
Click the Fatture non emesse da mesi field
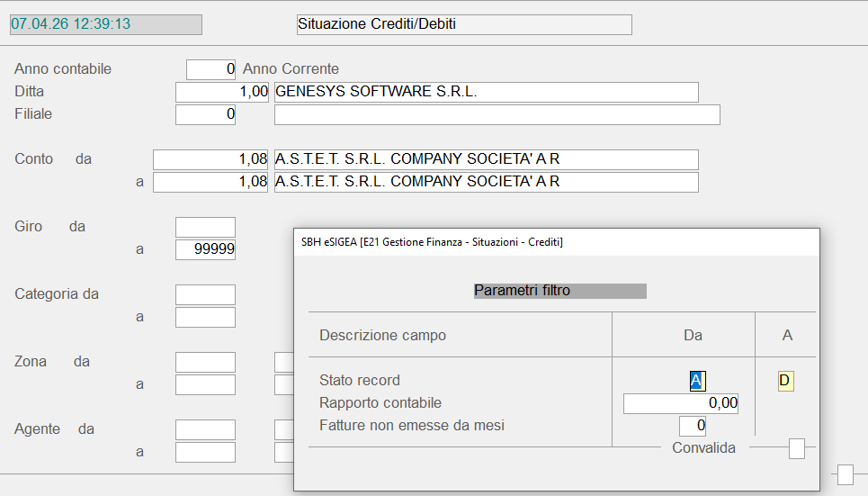693,426
